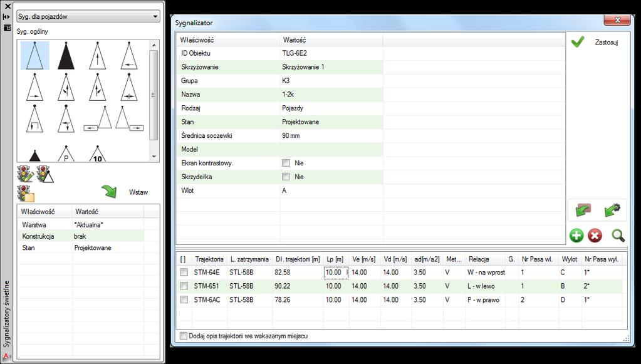Image resolution: width=641 pixels, height=364 pixels.
Task: Select the signal symbol labeled P
Action: (x=66, y=153)
